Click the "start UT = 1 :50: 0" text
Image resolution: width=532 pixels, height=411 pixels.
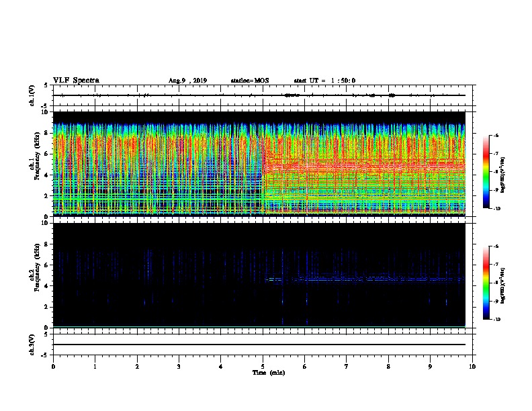pos(324,81)
